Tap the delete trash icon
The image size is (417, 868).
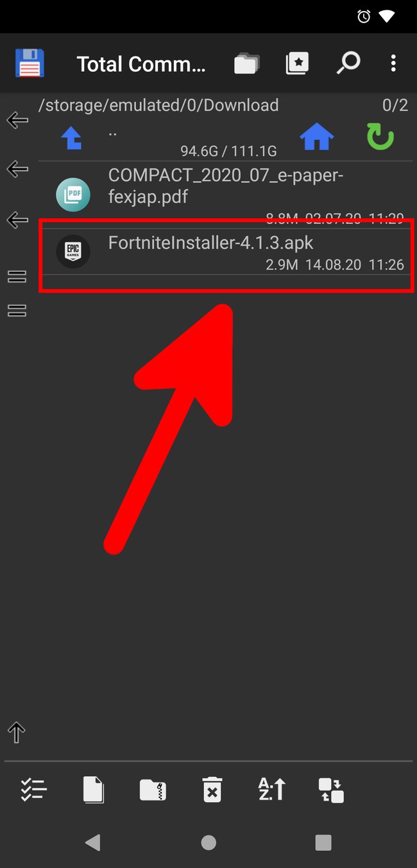(212, 790)
